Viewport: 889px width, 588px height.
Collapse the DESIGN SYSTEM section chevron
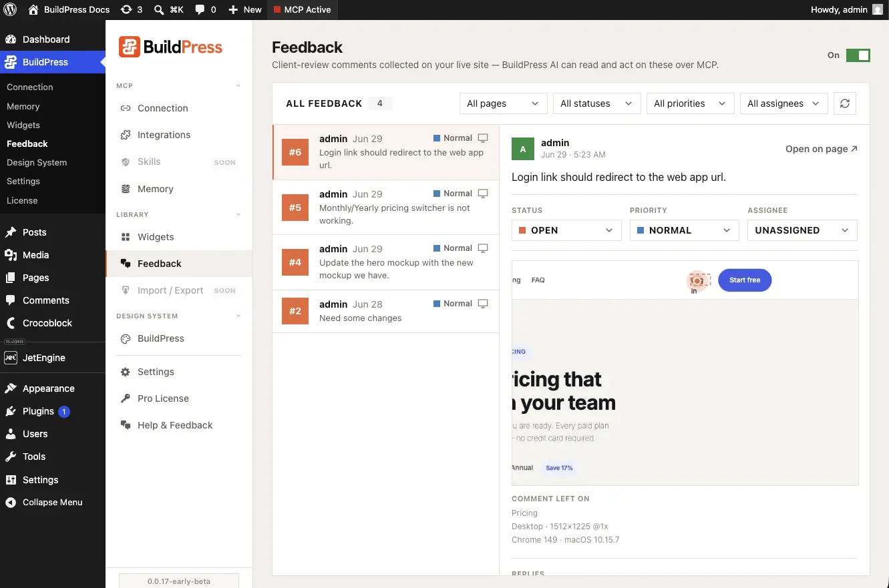[x=238, y=316]
